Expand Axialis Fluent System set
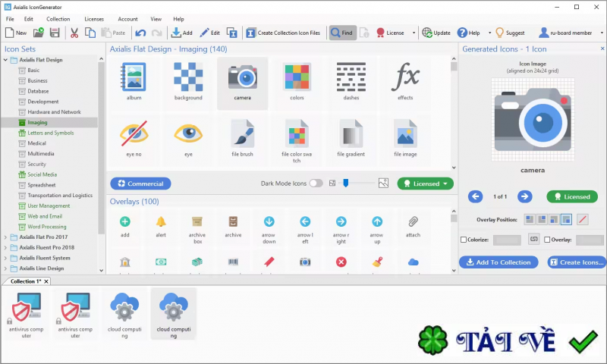 point(5,258)
